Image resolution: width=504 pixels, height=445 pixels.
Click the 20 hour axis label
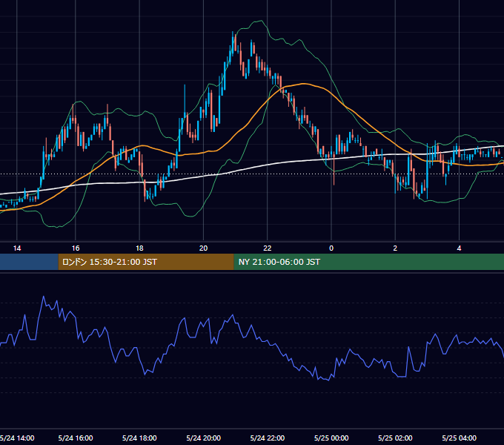coord(204,248)
